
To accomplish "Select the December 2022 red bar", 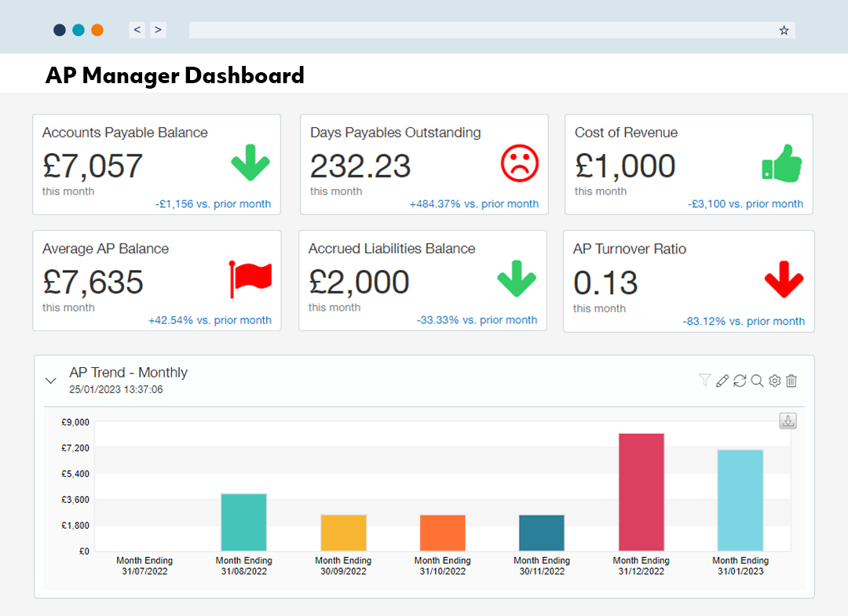I will pyautogui.click(x=641, y=490).
